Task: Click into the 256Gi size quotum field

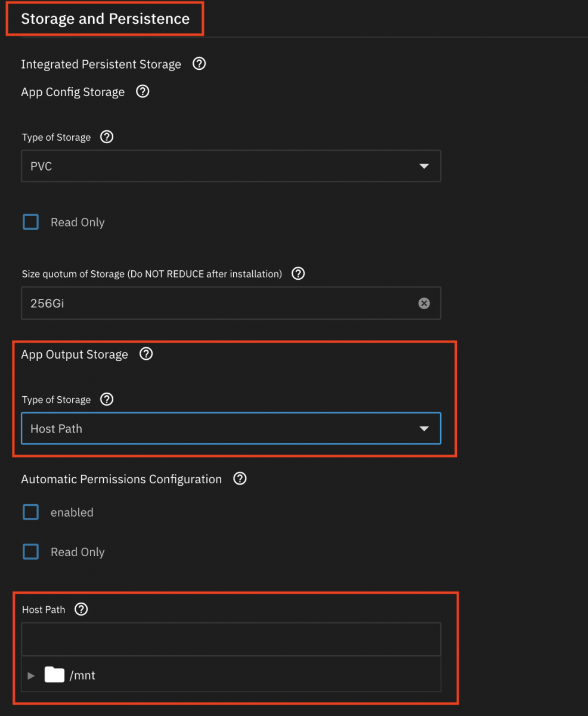Action: 215,303
